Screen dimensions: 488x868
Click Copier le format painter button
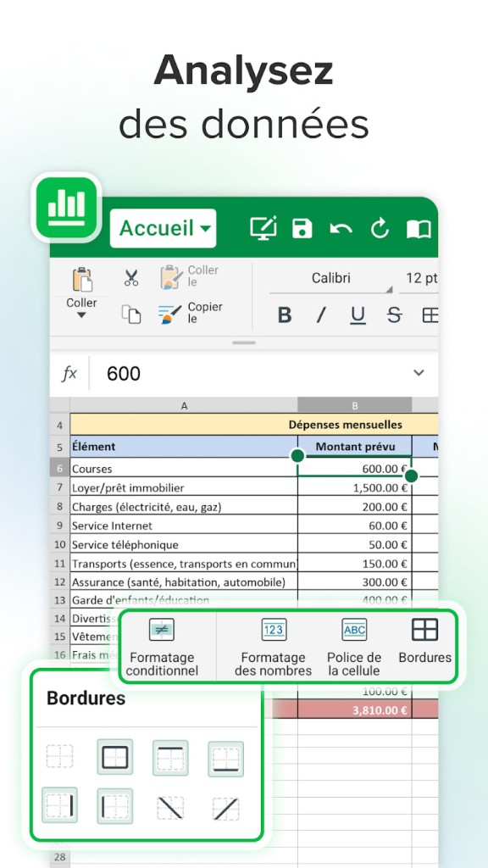(191, 314)
